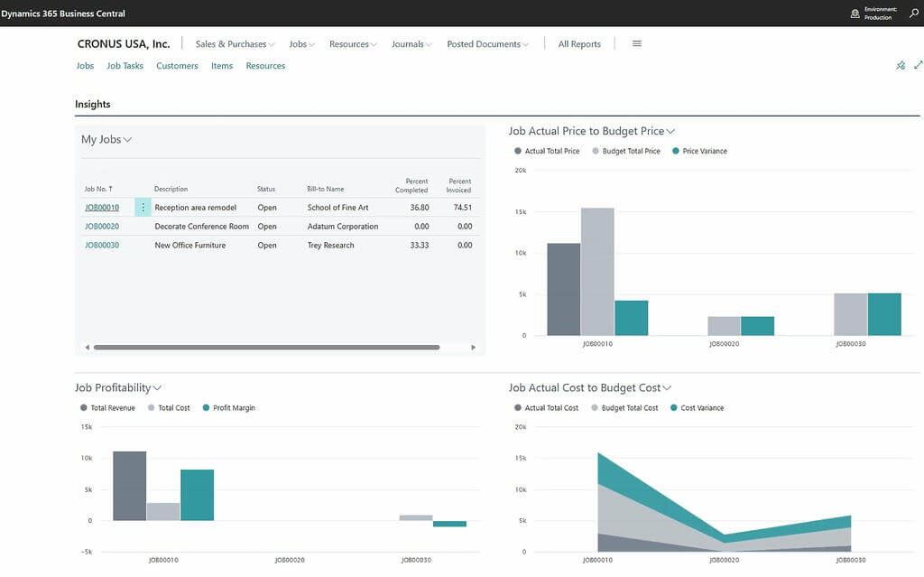Click Trey Research cell
This screenshot has width=924, height=577.
(x=330, y=246)
